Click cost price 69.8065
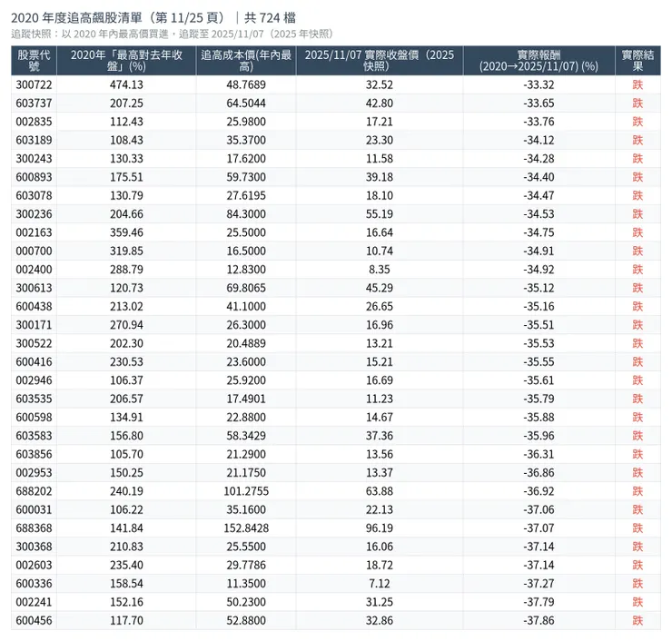The image size is (672, 641). [246, 288]
